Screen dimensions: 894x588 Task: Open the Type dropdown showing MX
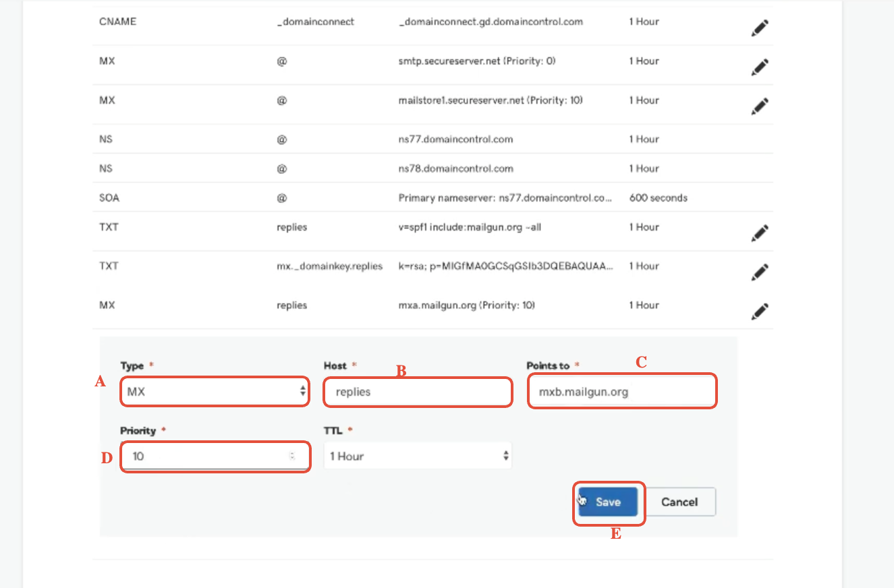pos(215,392)
